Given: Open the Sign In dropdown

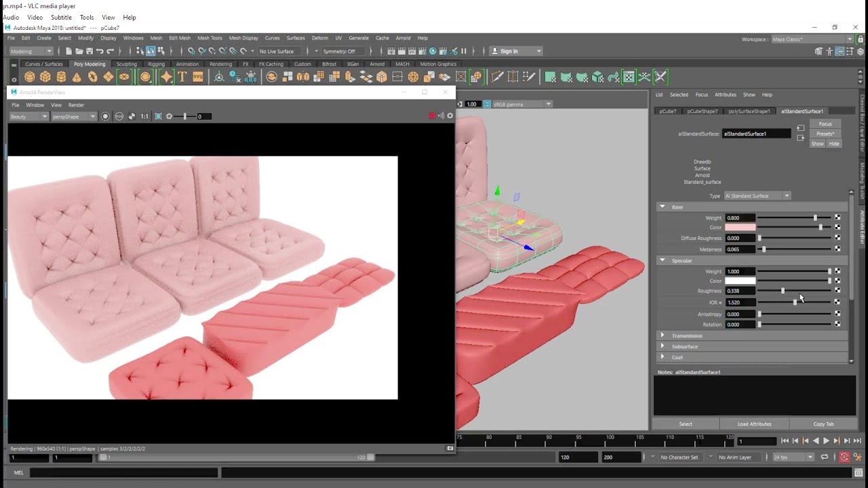Looking at the screenshot, I should tap(516, 51).
